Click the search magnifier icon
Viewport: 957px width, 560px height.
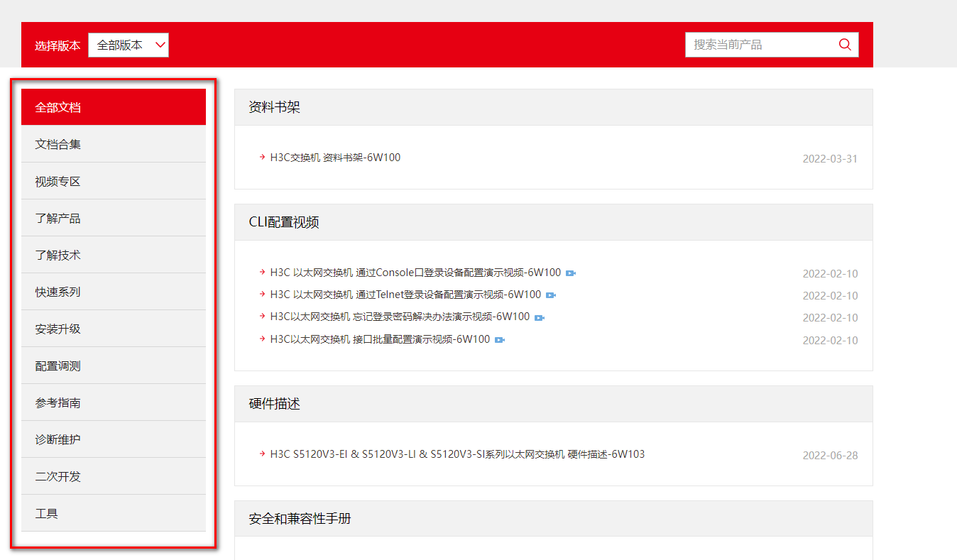click(x=845, y=45)
